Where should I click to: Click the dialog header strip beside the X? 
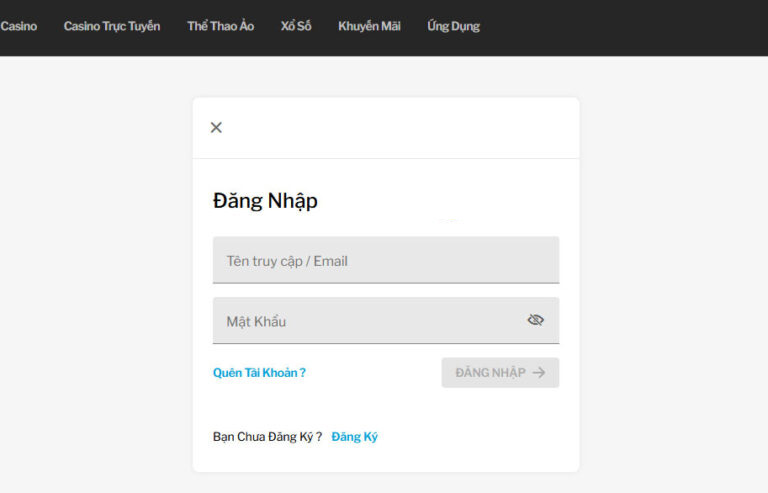pos(400,127)
